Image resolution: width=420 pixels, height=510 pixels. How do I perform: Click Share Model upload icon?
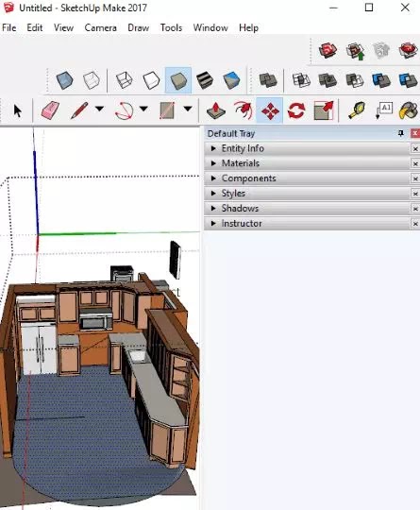[x=355, y=51]
